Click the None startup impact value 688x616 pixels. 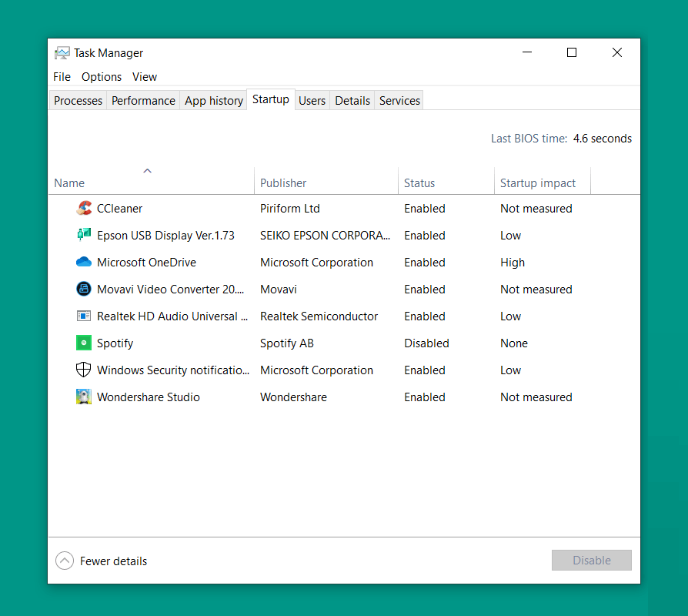click(x=514, y=343)
